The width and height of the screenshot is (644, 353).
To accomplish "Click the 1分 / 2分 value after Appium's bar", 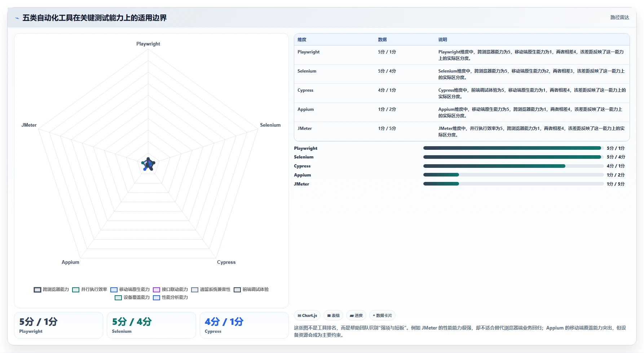I will [x=616, y=175].
